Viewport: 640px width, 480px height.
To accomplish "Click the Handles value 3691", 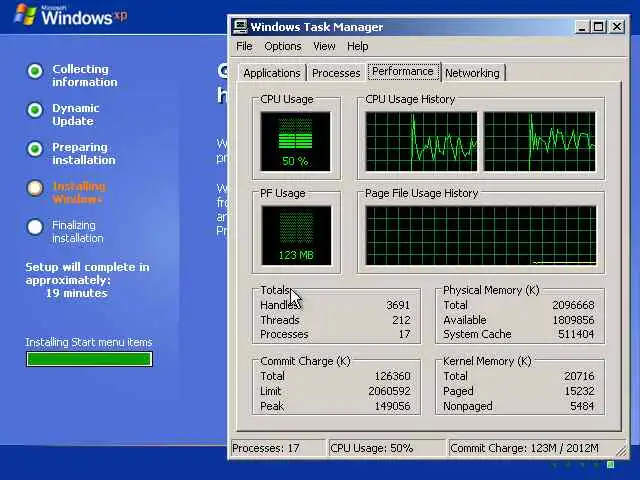I will click(x=398, y=305).
